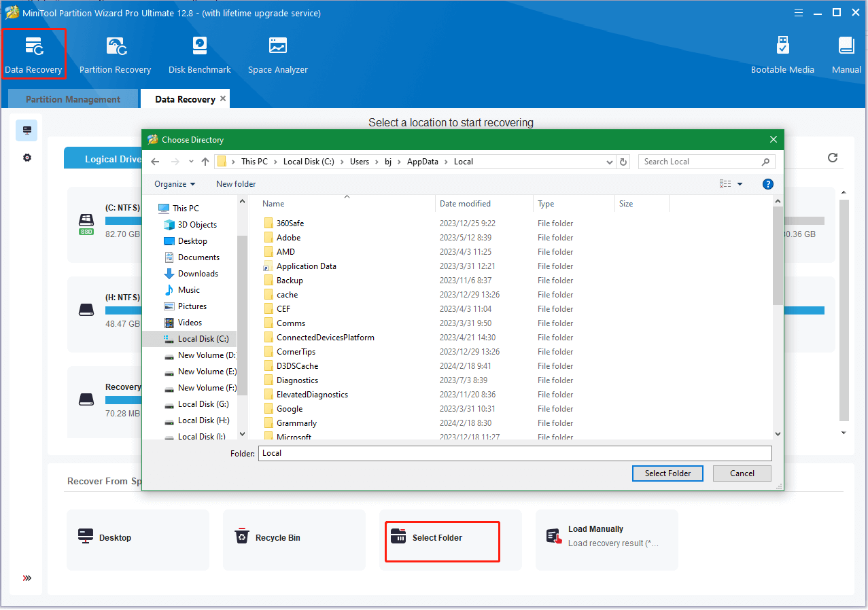Sort files by Date modified column
The image size is (868, 610).
(465, 204)
